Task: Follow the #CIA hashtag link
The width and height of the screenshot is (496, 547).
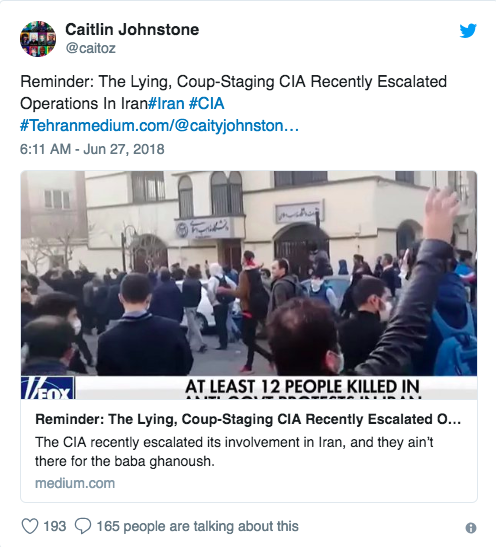Action: (206, 104)
